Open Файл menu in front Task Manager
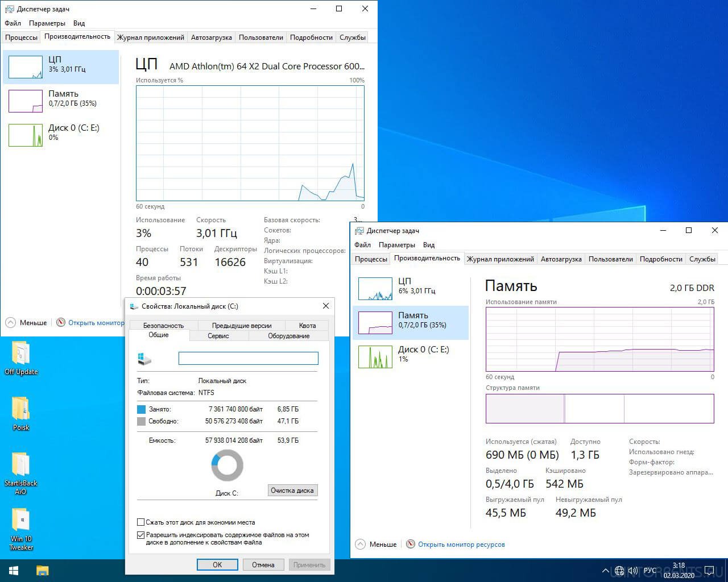 [x=362, y=245]
